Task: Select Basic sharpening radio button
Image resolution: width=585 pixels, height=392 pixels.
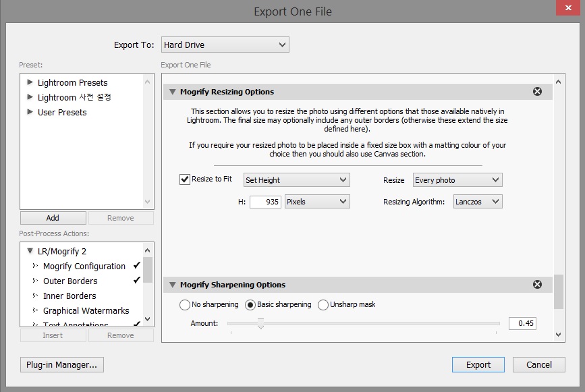Action: (250, 305)
